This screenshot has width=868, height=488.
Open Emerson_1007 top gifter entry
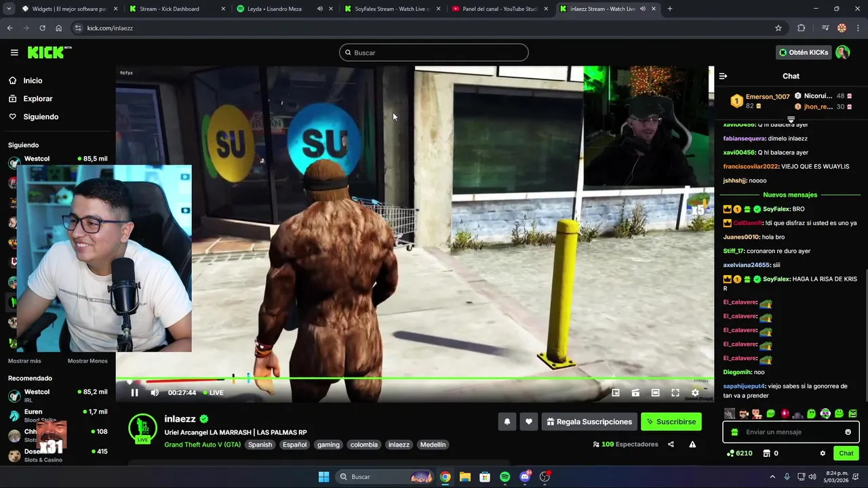(760, 101)
